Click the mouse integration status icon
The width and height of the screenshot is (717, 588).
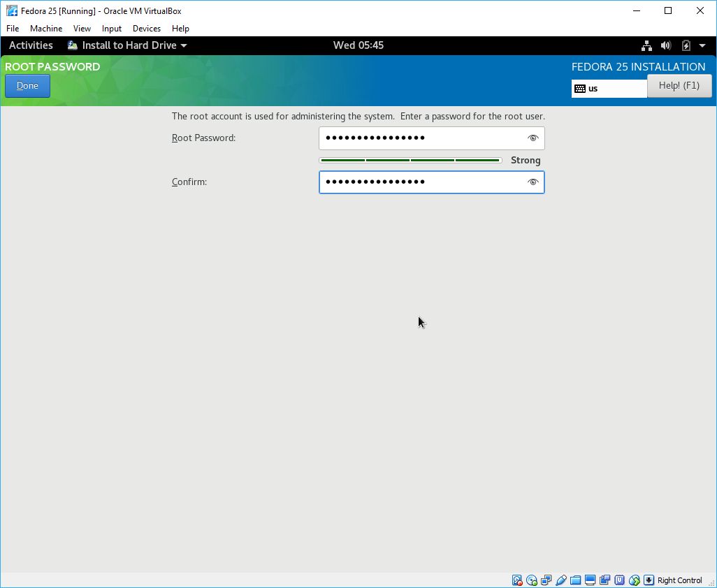coord(634,580)
